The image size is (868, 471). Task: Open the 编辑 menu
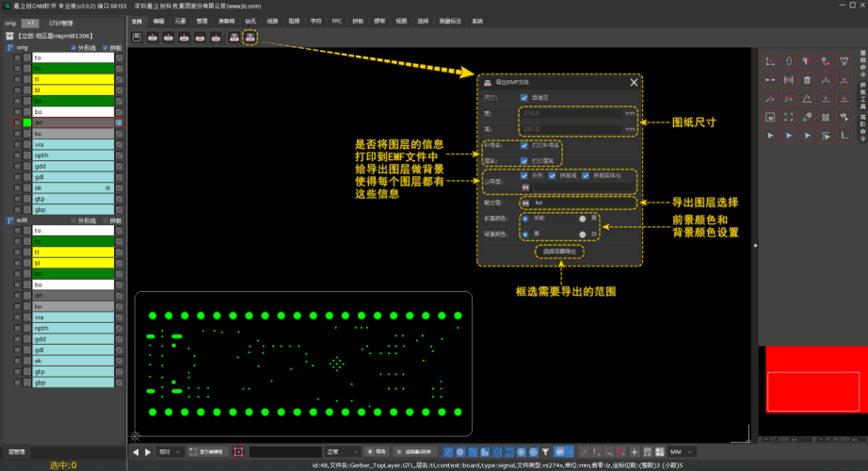pyautogui.click(x=159, y=21)
